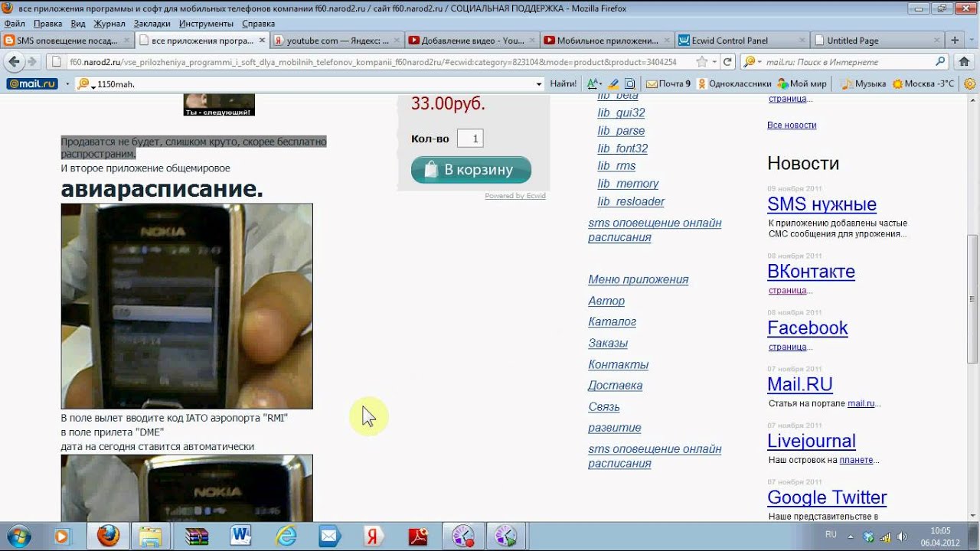Click the Найти! search button
The image size is (980, 551).
point(563,84)
